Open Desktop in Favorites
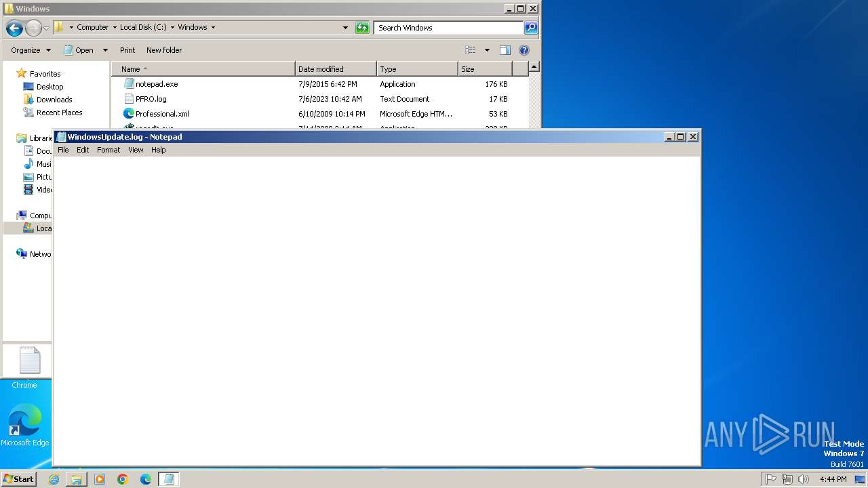This screenshot has width=868, height=488. pos(50,87)
